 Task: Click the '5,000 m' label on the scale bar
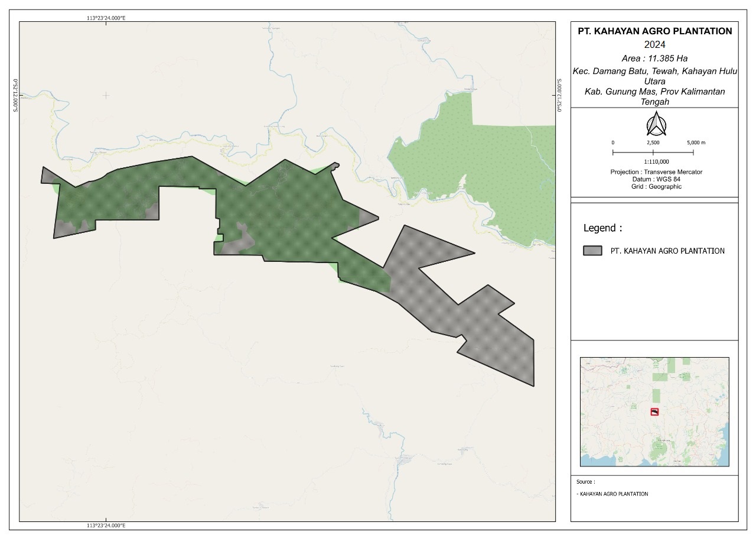(x=696, y=143)
